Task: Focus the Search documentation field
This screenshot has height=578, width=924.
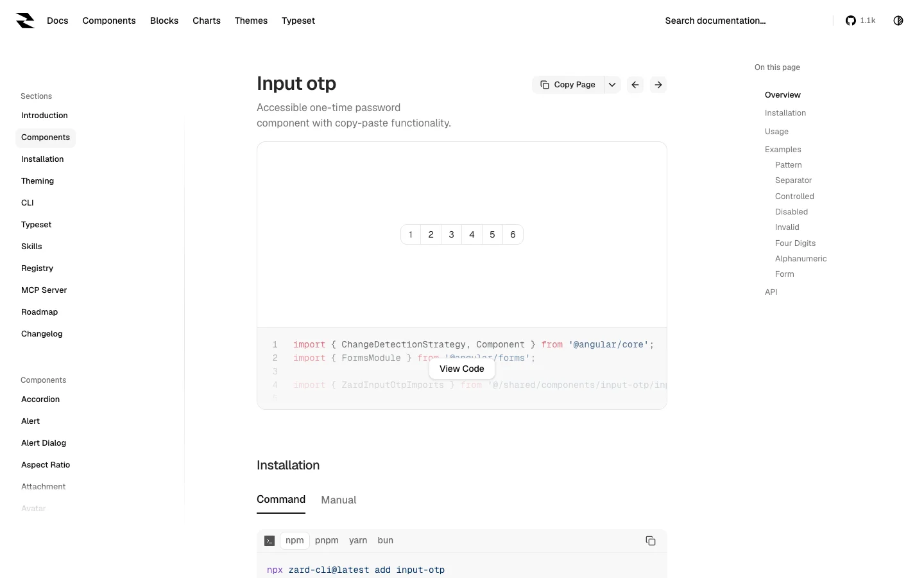Action: click(743, 21)
